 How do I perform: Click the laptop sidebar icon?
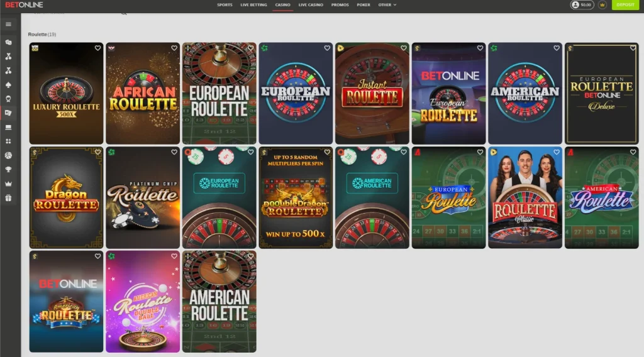tap(8, 127)
